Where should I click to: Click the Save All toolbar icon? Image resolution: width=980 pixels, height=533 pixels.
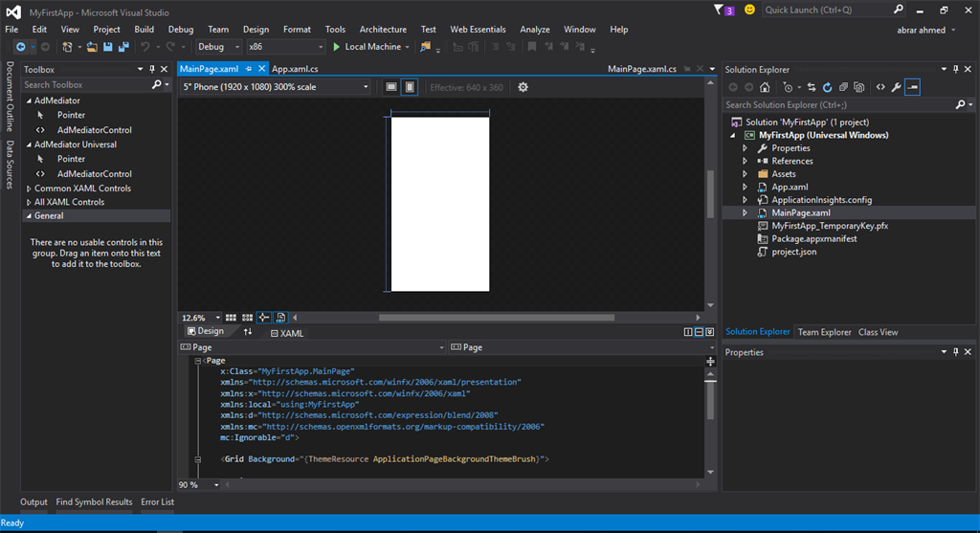pyautogui.click(x=123, y=47)
